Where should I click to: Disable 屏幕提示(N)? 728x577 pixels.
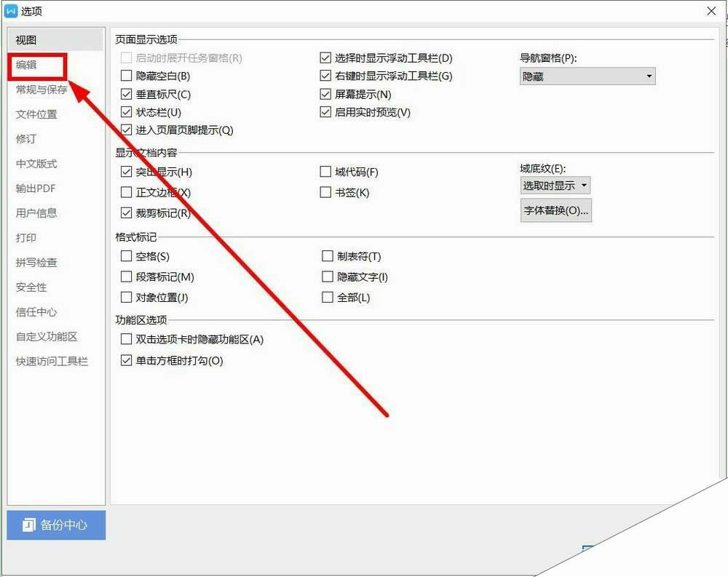[325, 95]
